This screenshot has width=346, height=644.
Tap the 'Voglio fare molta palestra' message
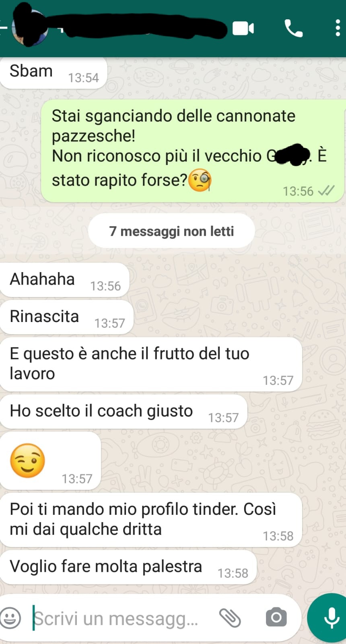click(x=128, y=567)
